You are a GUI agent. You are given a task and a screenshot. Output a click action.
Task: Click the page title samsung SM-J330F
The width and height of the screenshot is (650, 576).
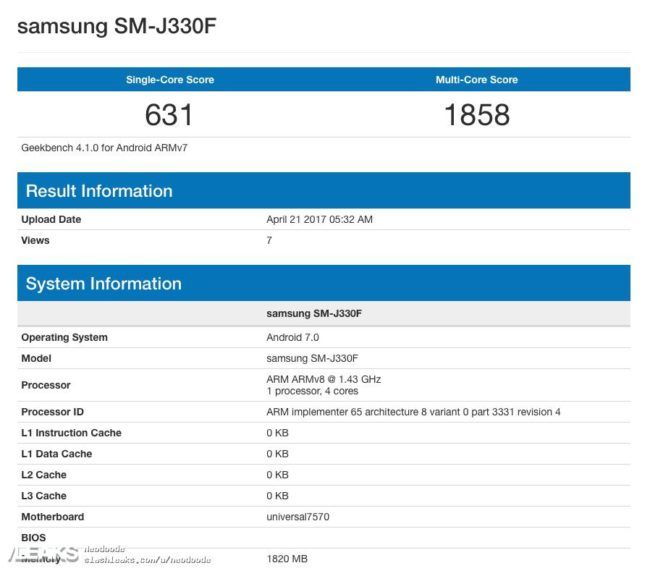coord(116,26)
